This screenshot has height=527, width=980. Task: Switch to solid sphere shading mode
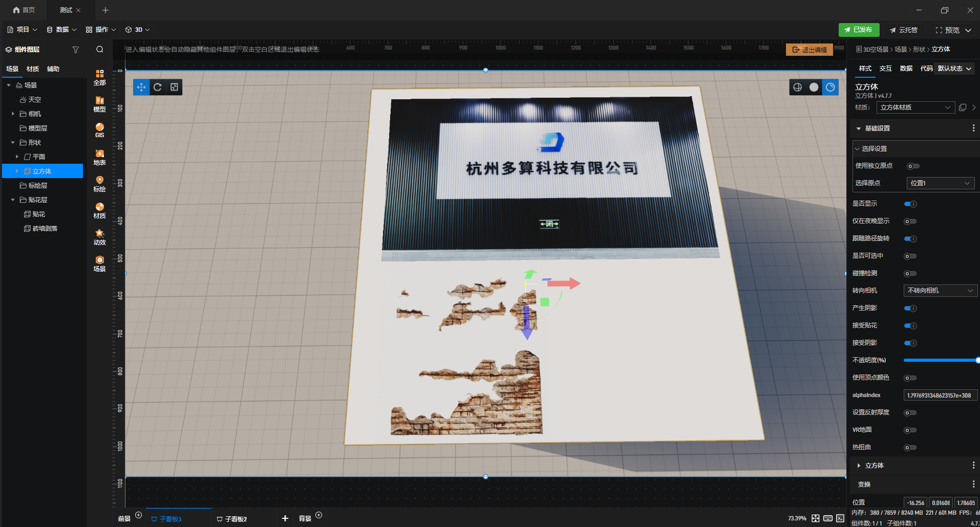814,87
